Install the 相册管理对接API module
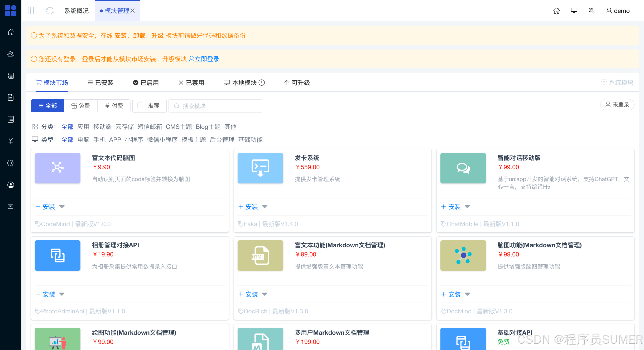 coord(45,294)
